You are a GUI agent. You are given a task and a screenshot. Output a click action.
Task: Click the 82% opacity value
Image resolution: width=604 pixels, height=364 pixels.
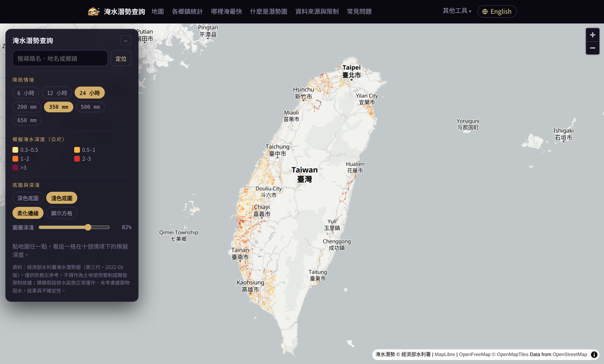[127, 227]
